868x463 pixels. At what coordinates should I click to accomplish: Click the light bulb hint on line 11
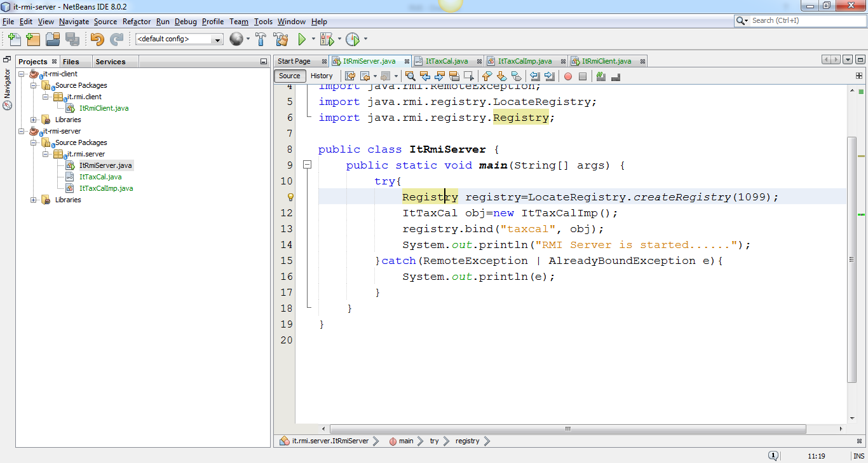[x=290, y=197]
